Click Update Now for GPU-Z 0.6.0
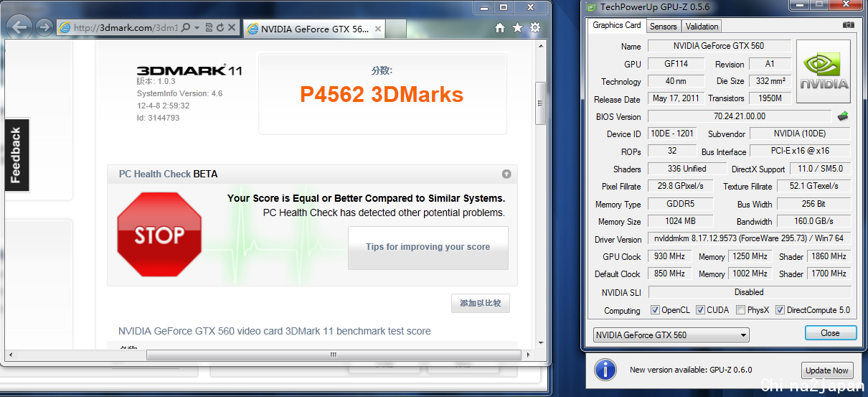 [x=827, y=370]
